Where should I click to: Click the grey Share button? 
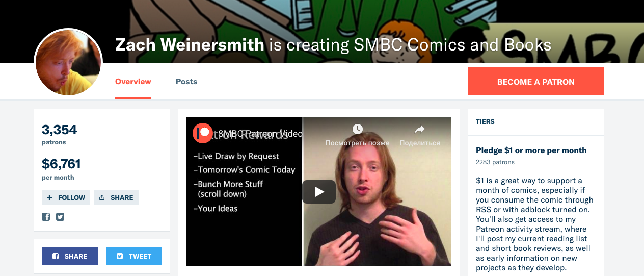(x=116, y=197)
